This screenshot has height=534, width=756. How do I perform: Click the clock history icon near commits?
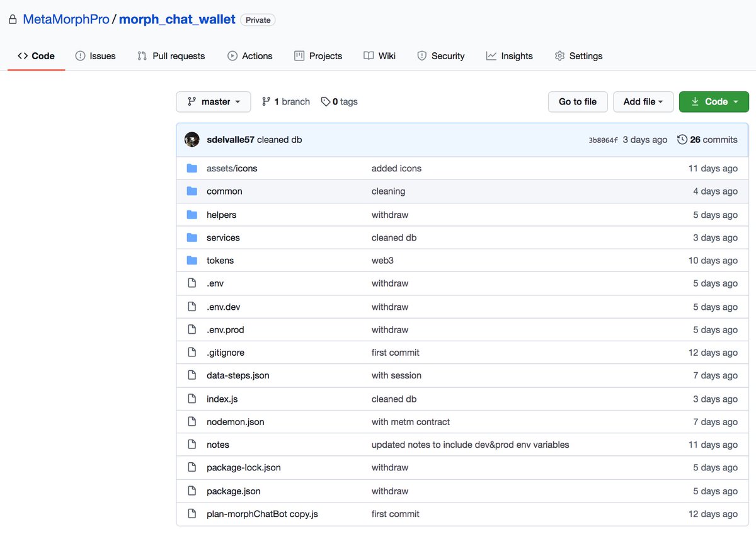(x=682, y=140)
